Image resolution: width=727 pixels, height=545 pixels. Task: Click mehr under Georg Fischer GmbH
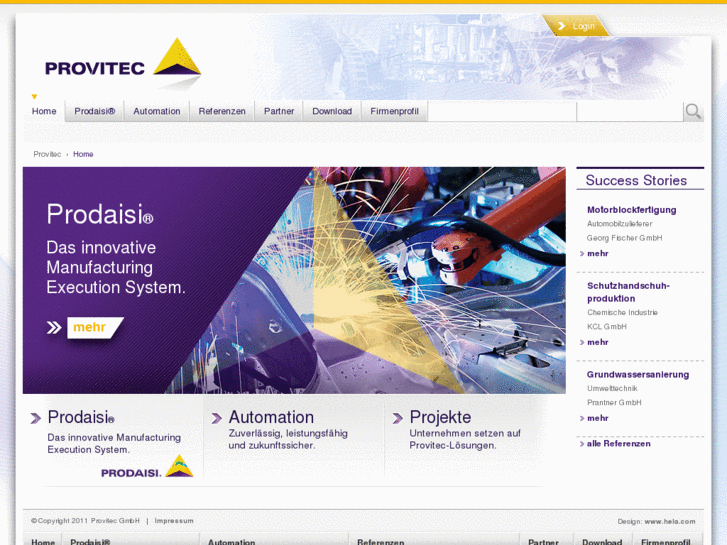pyautogui.click(x=598, y=253)
